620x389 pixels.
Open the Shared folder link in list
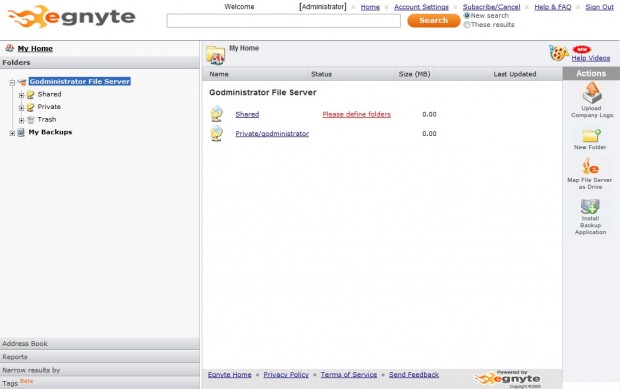(247, 114)
